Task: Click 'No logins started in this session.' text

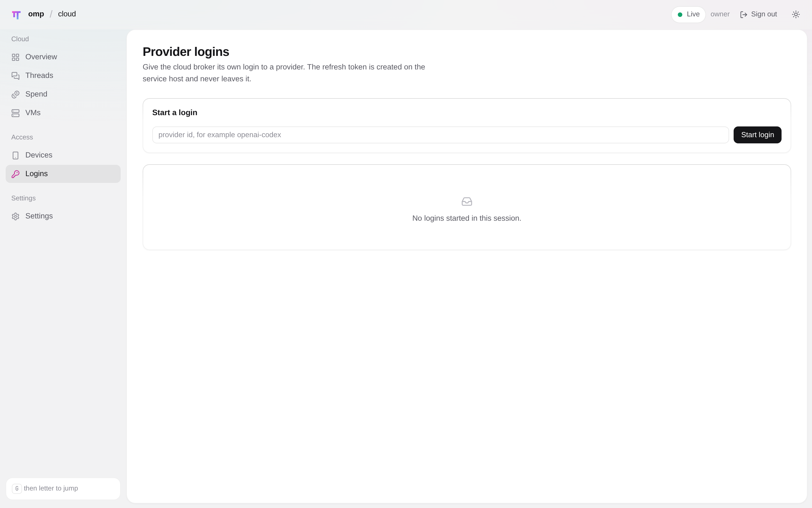Action: pos(467,218)
